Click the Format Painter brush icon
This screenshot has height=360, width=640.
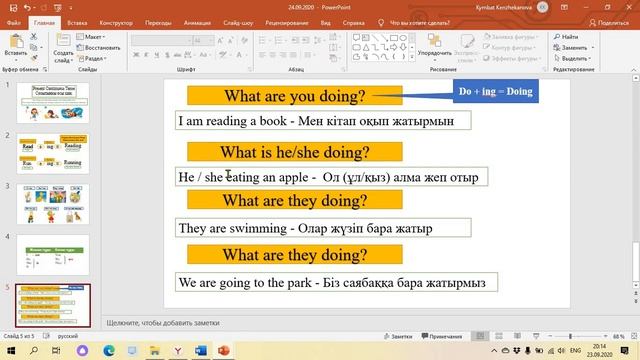click(x=34, y=58)
